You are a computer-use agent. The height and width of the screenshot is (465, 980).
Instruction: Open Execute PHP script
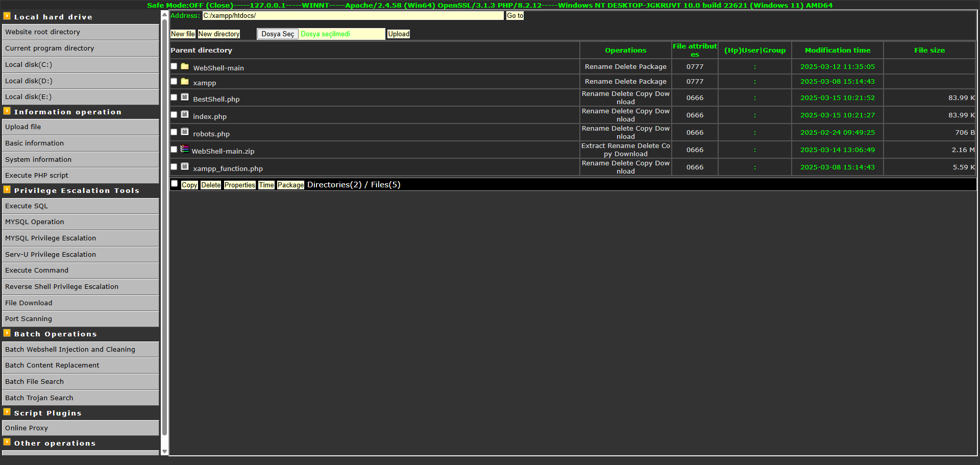(x=81, y=175)
